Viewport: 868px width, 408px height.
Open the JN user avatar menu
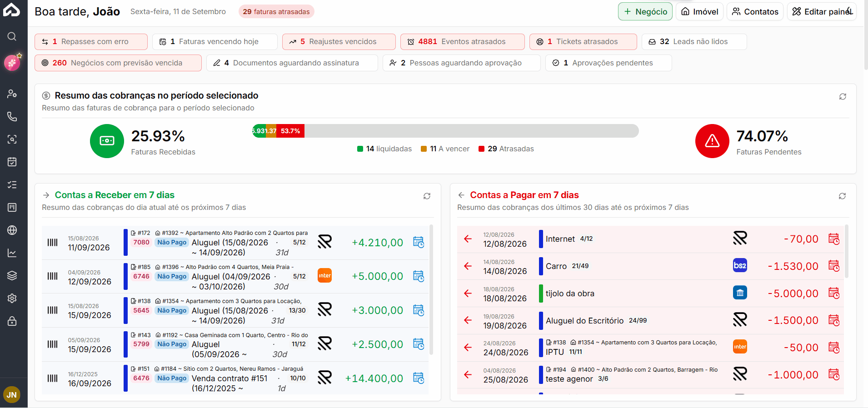click(x=12, y=394)
